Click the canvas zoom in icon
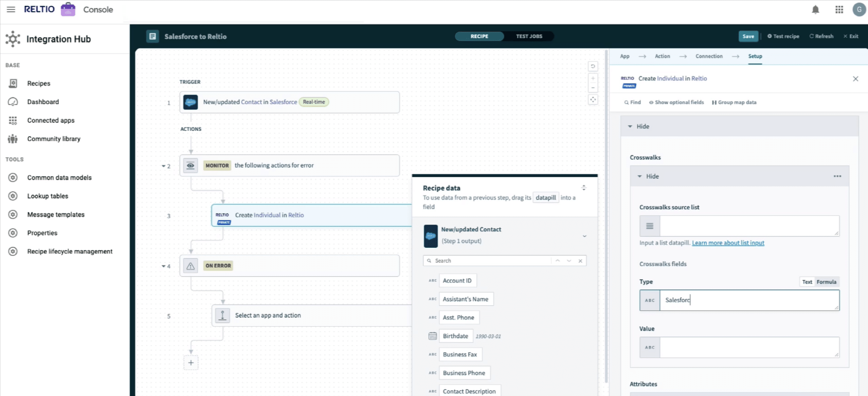This screenshot has width=868, height=396. [x=593, y=79]
